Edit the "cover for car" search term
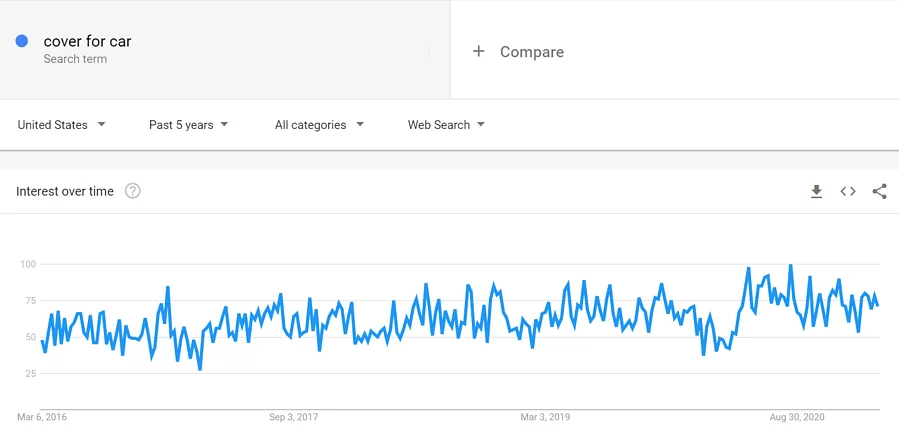This screenshot has width=899, height=431. (x=87, y=41)
